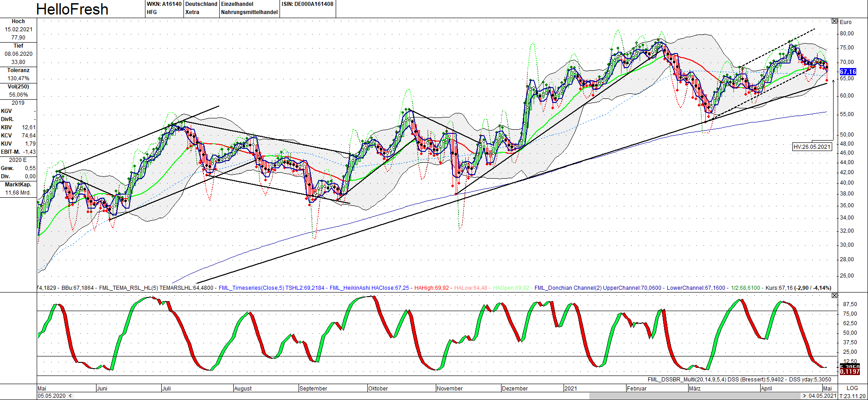Click the Hoch date 15.02.2021

[19, 29]
